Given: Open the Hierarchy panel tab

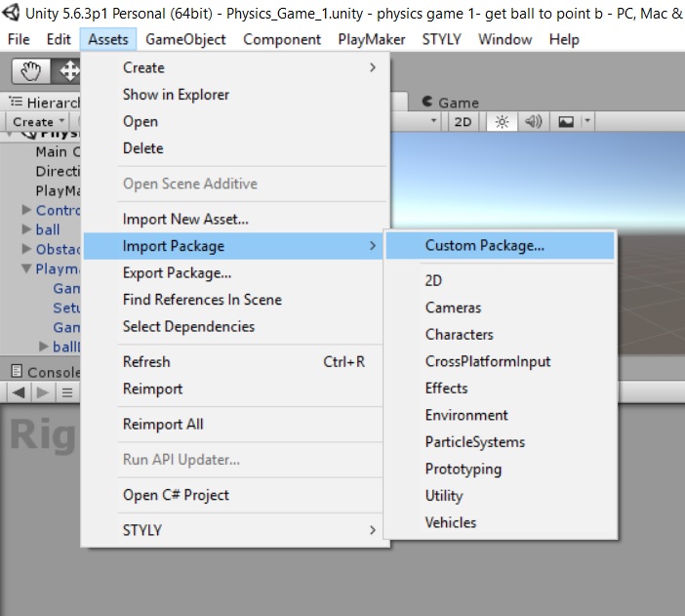Looking at the screenshot, I should pyautogui.click(x=44, y=103).
